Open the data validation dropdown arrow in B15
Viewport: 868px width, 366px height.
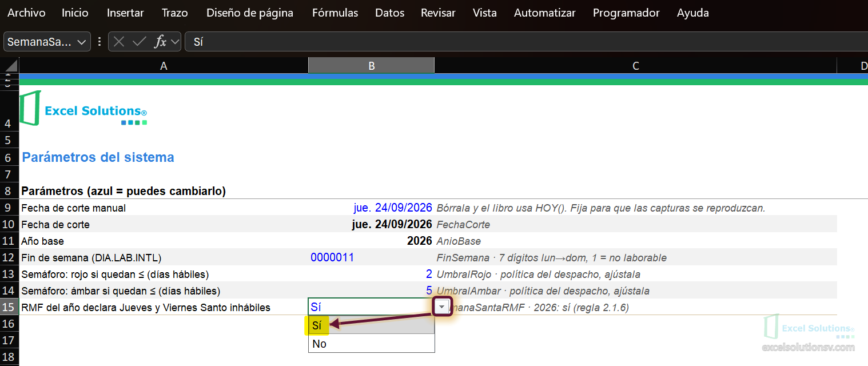[x=441, y=307]
